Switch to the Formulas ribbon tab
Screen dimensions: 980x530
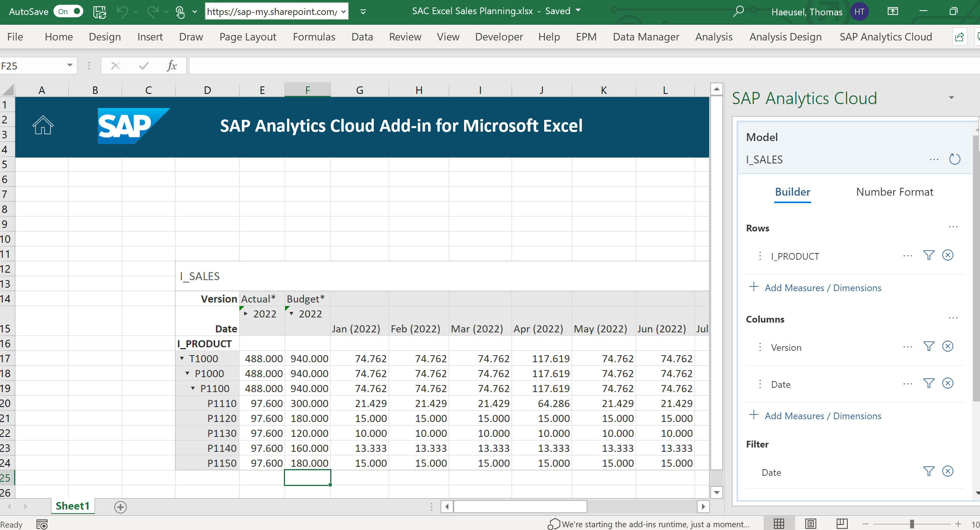[314, 37]
